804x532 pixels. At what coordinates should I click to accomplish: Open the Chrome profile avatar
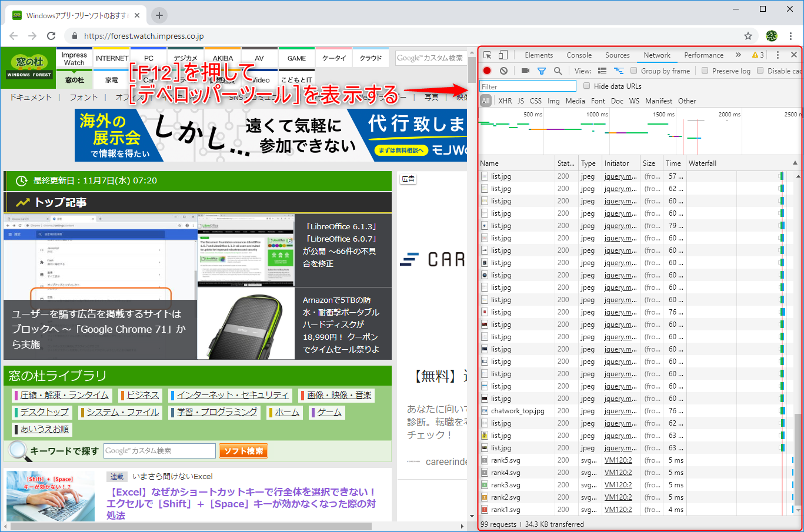click(x=772, y=36)
